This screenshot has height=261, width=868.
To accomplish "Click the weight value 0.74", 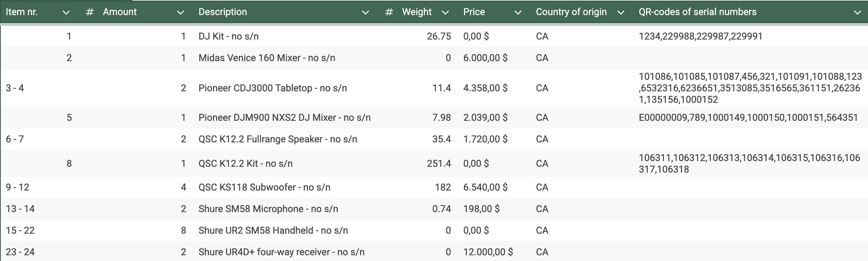I will [x=442, y=209].
